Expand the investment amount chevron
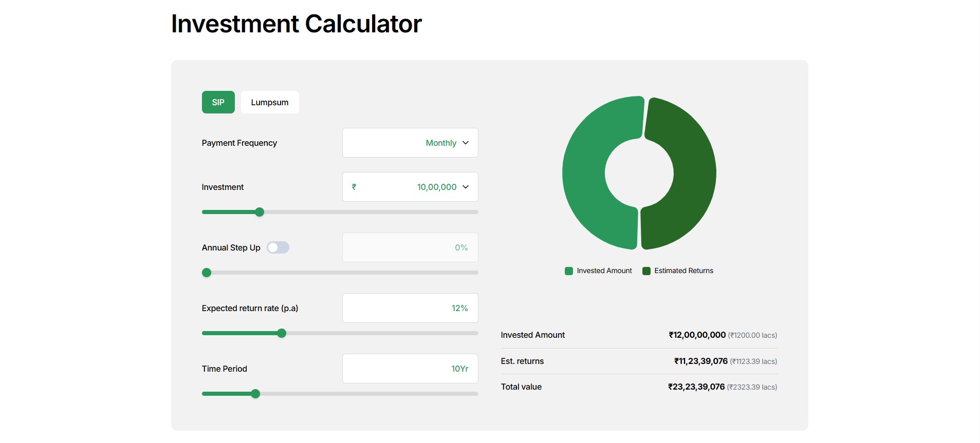980x443 pixels. pyautogui.click(x=466, y=187)
